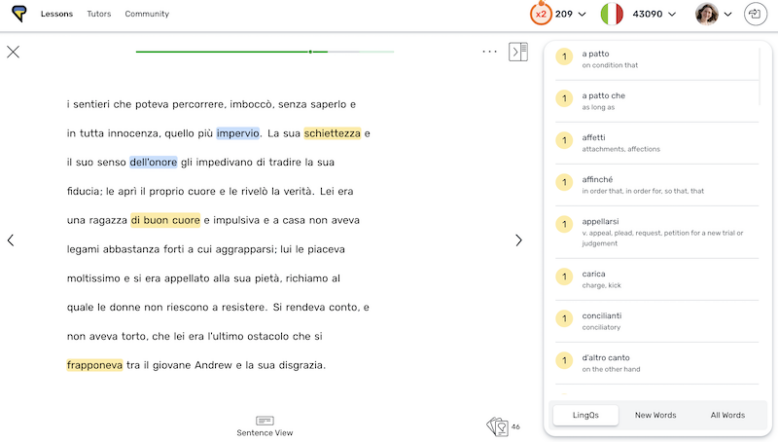
Task: Select the LingQs tab
Action: (585, 415)
